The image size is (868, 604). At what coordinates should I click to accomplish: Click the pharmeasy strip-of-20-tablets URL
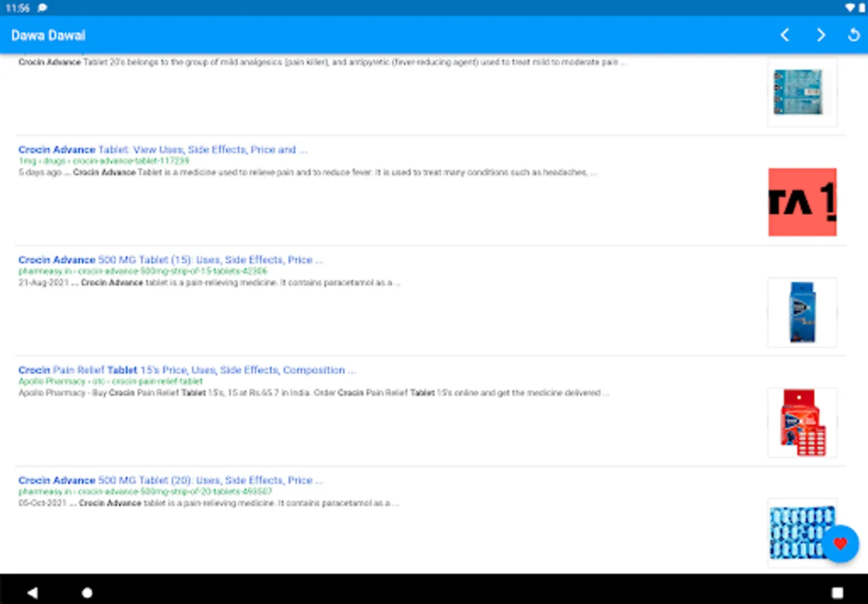[x=146, y=491]
